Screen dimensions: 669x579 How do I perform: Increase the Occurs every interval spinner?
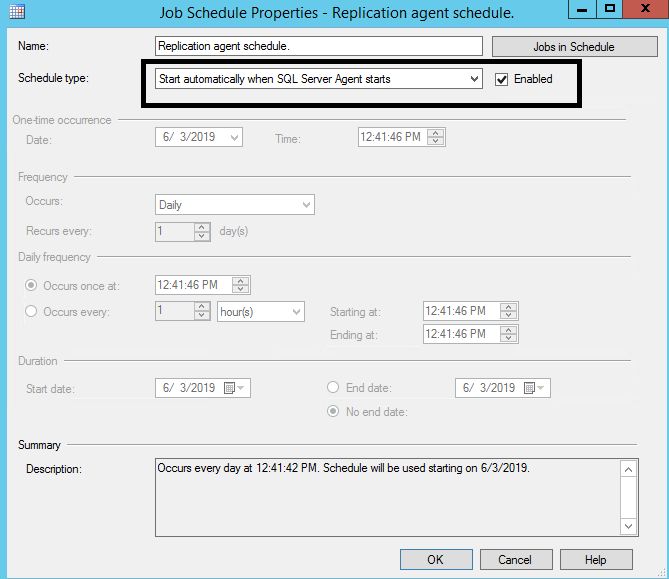(202, 307)
